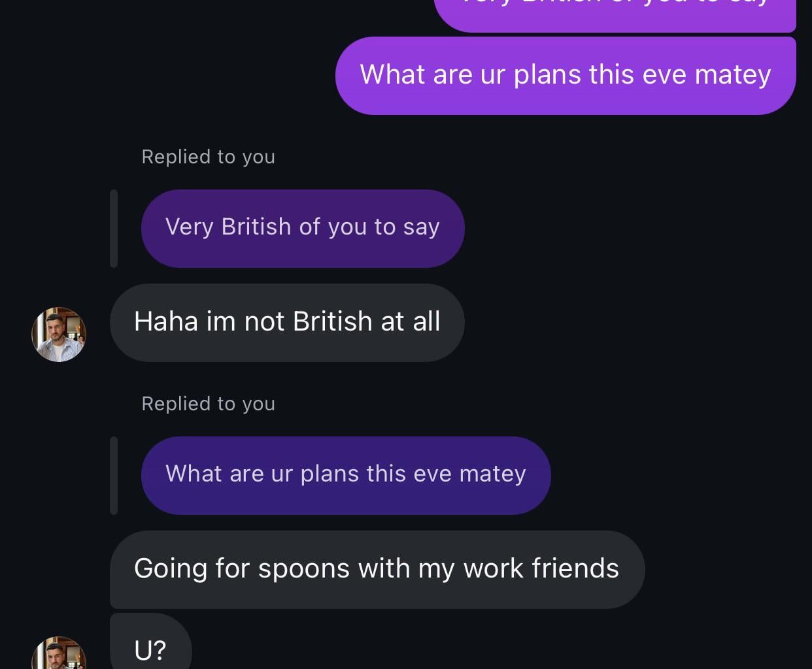Image resolution: width=812 pixels, height=669 pixels.
Task: Open the profile picture next to U?
Action: pos(59,653)
